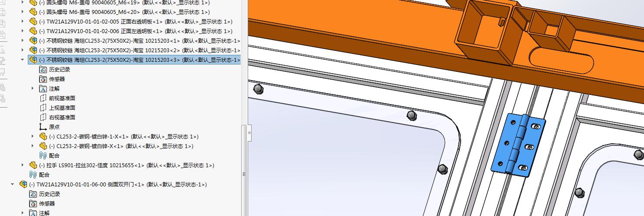Click the 拉手 LS901 component icon
Image resolution: width=644 pixels, height=216 pixels.
click(x=33, y=165)
